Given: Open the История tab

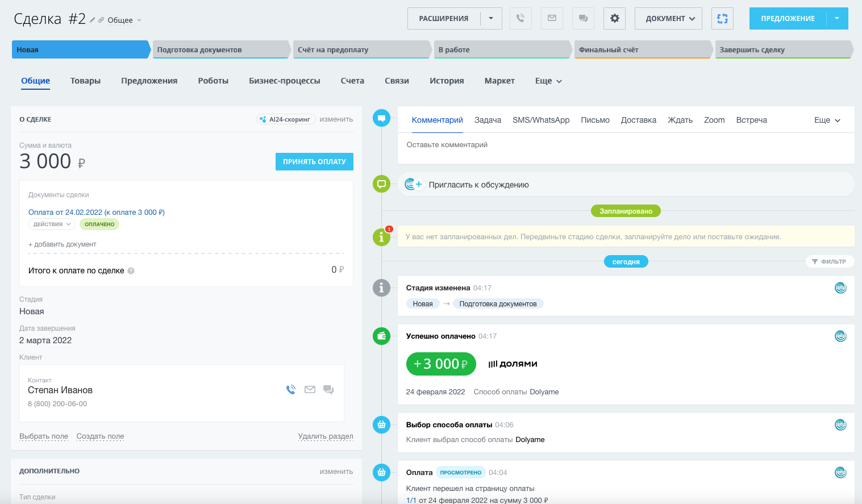Looking at the screenshot, I should [x=447, y=81].
